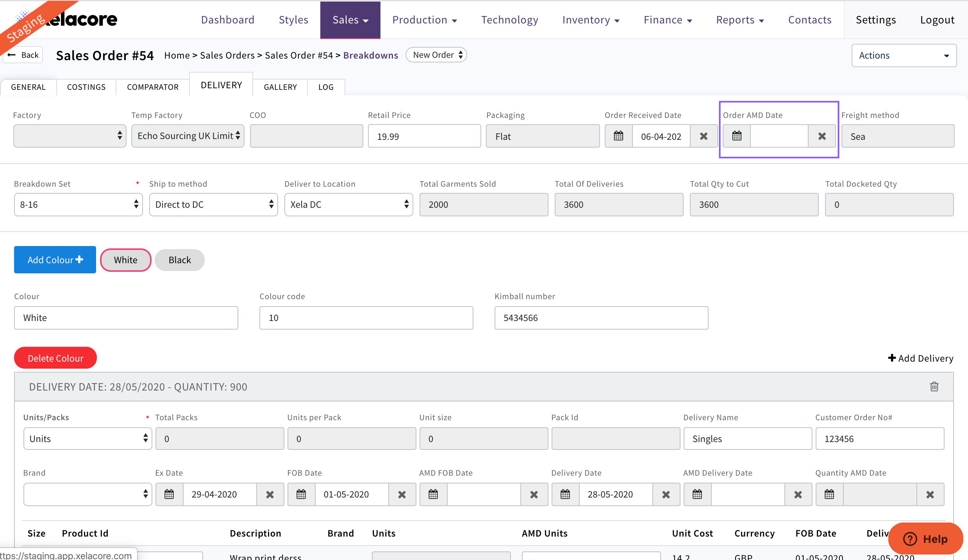The image size is (968, 560).
Task: Click into the Kimball number field
Action: click(x=601, y=318)
